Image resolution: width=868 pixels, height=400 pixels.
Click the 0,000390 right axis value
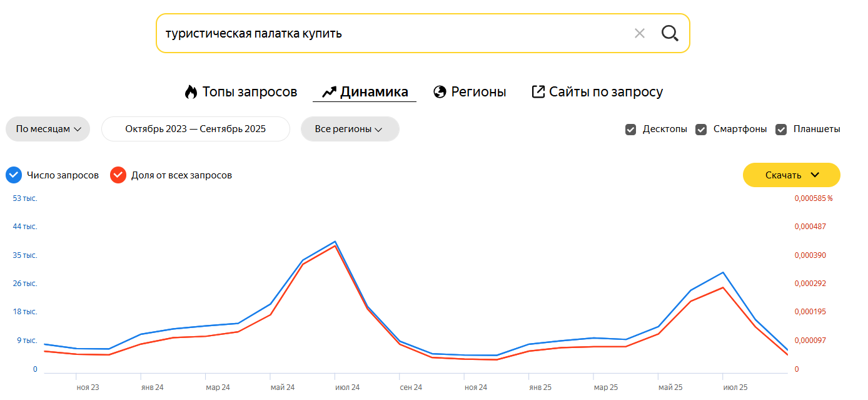coord(810,255)
